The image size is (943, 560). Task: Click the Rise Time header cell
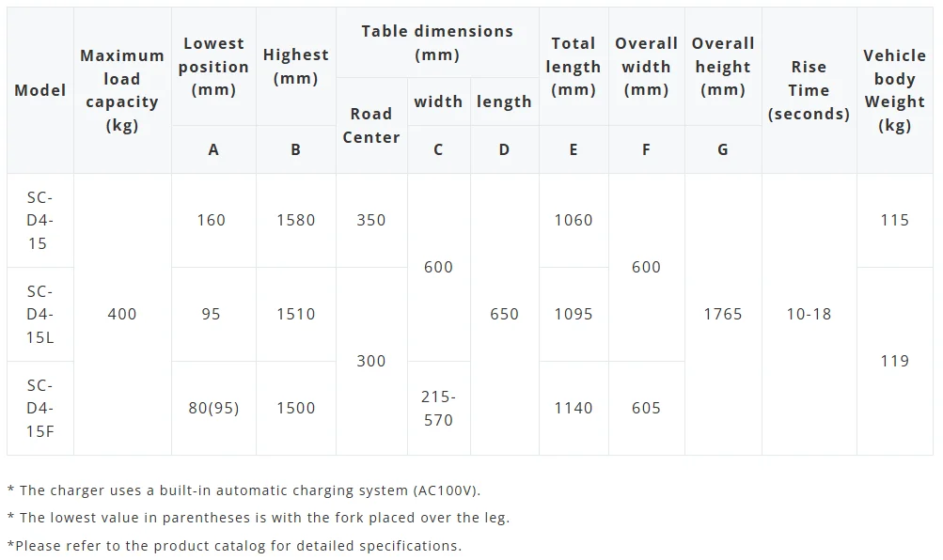tap(809, 90)
